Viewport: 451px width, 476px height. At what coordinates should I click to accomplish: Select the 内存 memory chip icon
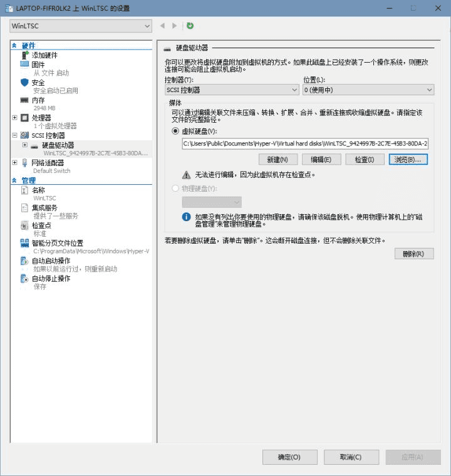(x=25, y=100)
